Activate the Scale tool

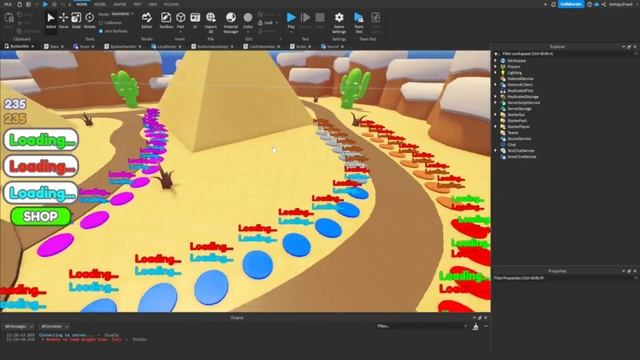coord(76,20)
